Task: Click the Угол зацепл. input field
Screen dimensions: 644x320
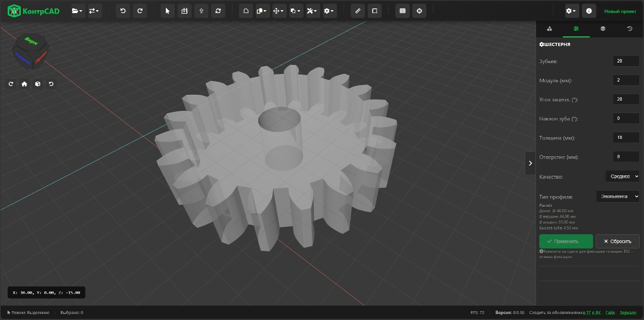Action: click(626, 99)
